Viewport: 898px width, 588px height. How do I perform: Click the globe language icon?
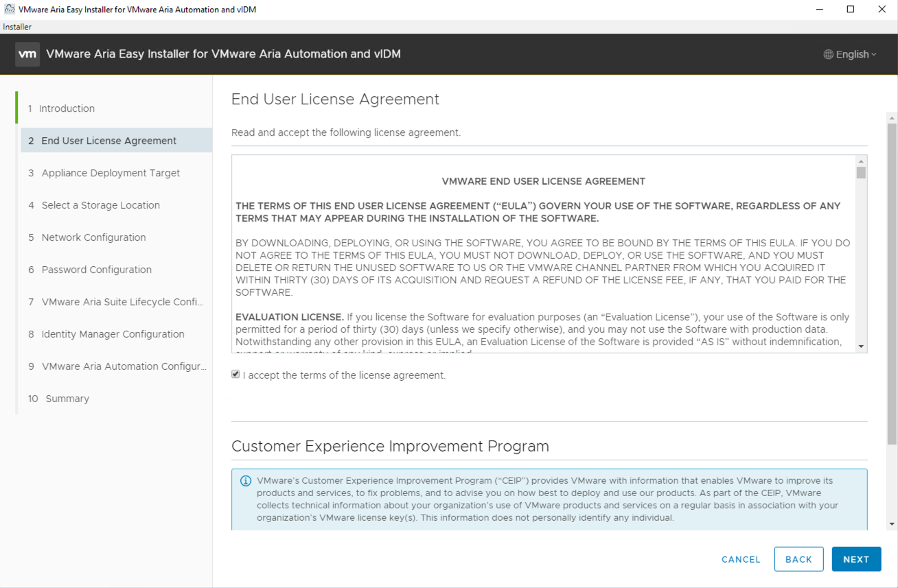coord(828,54)
